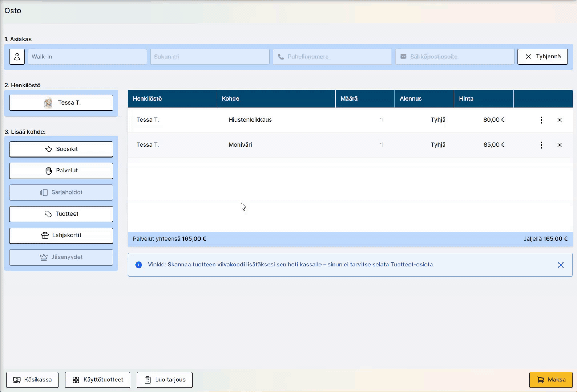Open Sarjahoidot option
577x392 pixels.
point(61,192)
